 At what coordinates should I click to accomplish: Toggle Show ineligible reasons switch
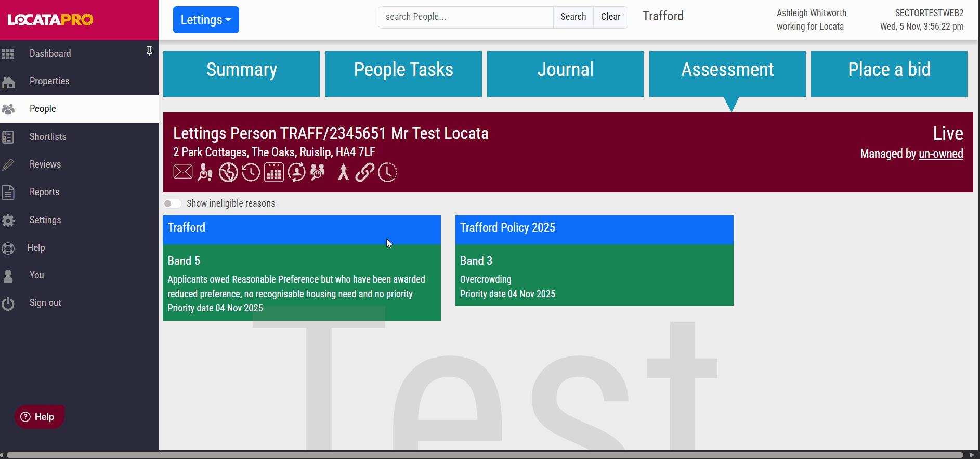tap(173, 203)
